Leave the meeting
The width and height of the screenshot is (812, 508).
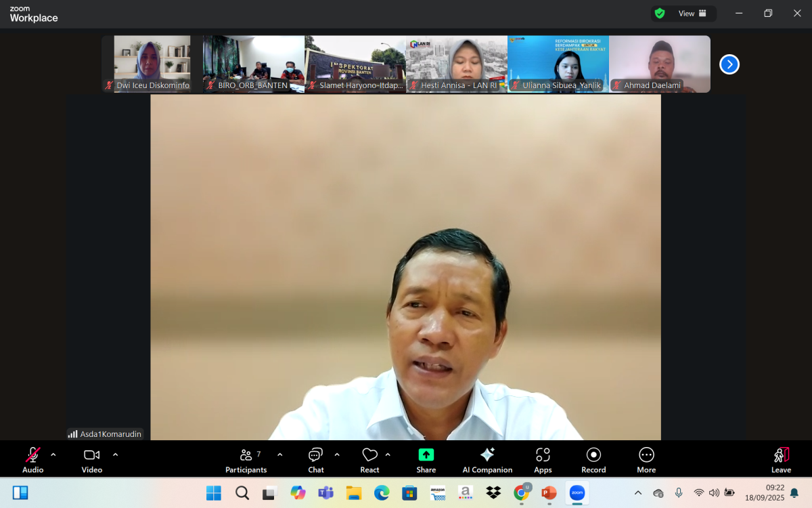[781, 459]
